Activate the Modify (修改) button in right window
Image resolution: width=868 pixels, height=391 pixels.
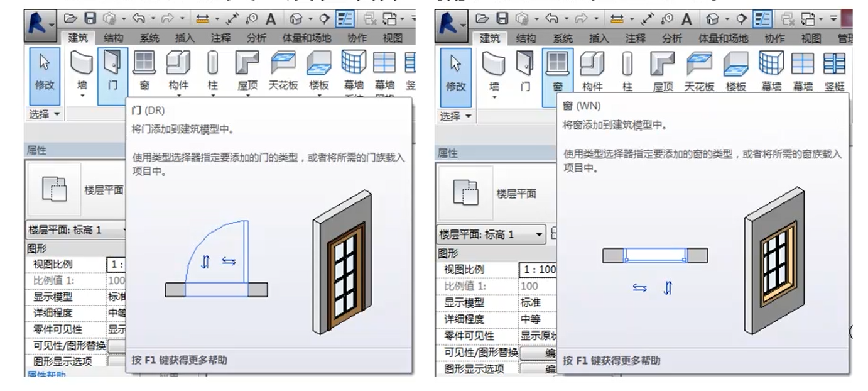click(455, 75)
